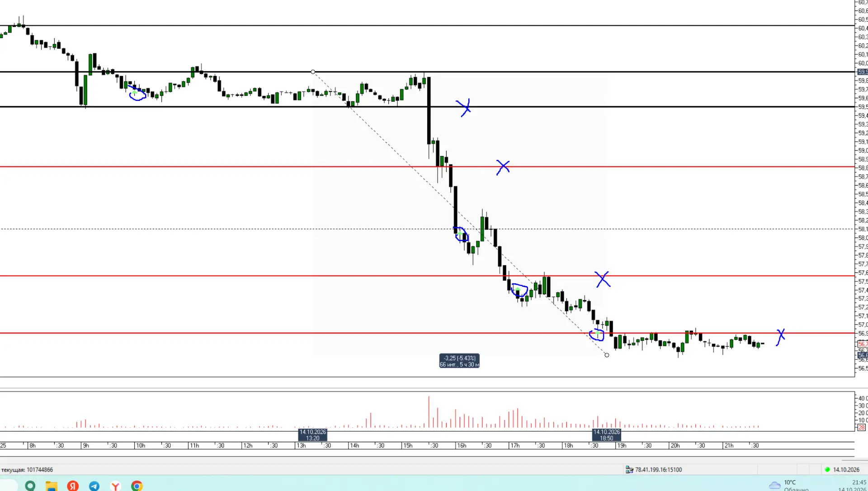Click the '-3,25 (-5.43%)' measurement label
868x491 pixels.
tap(459, 361)
